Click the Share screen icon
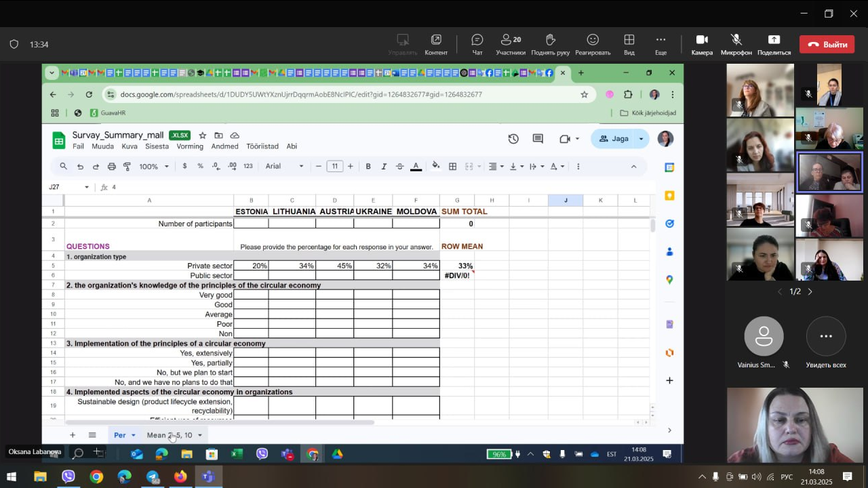Viewport: 868px width, 488px height. pyautogui.click(x=774, y=41)
